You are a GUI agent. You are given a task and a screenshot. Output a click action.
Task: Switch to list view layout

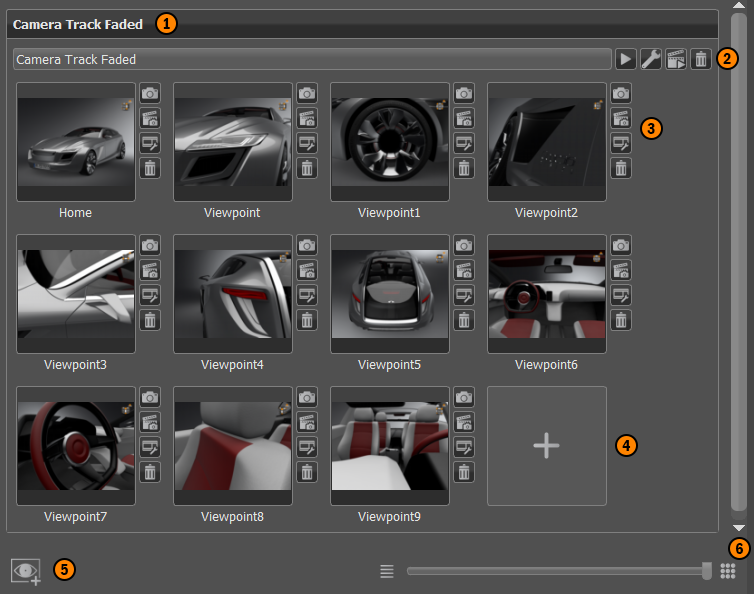[x=387, y=571]
